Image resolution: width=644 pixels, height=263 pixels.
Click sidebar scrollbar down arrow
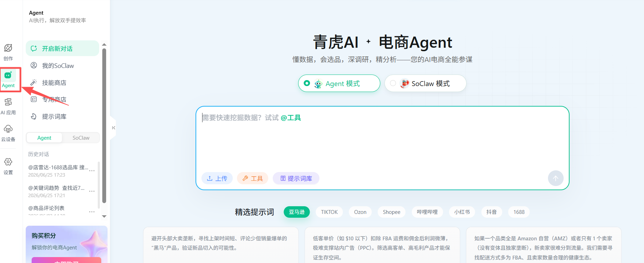(x=104, y=216)
